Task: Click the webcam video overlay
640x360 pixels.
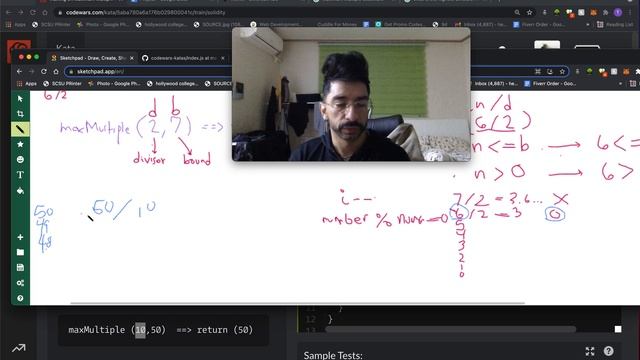Action: click(x=351, y=94)
